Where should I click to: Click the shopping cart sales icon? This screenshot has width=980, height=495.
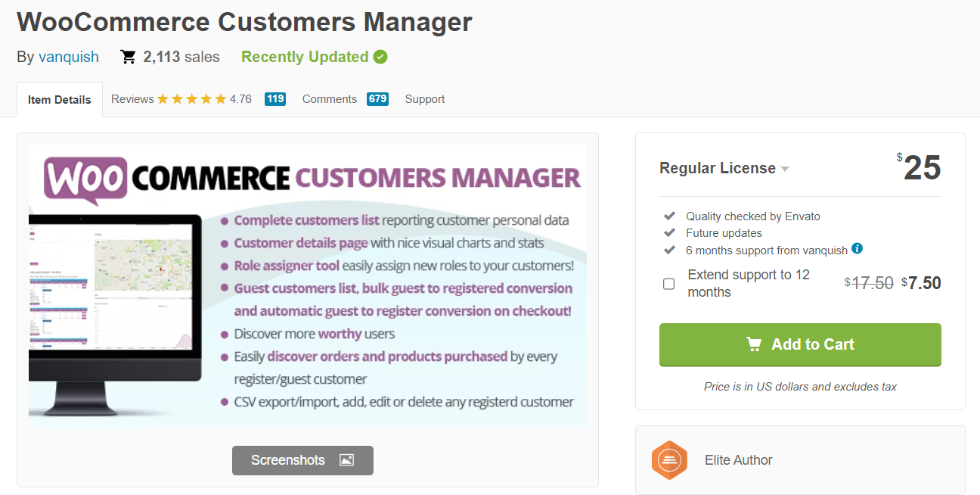129,57
